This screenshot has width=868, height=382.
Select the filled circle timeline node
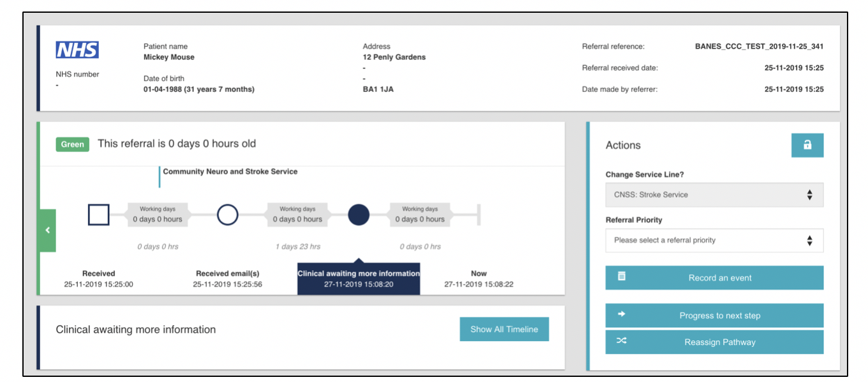359,215
